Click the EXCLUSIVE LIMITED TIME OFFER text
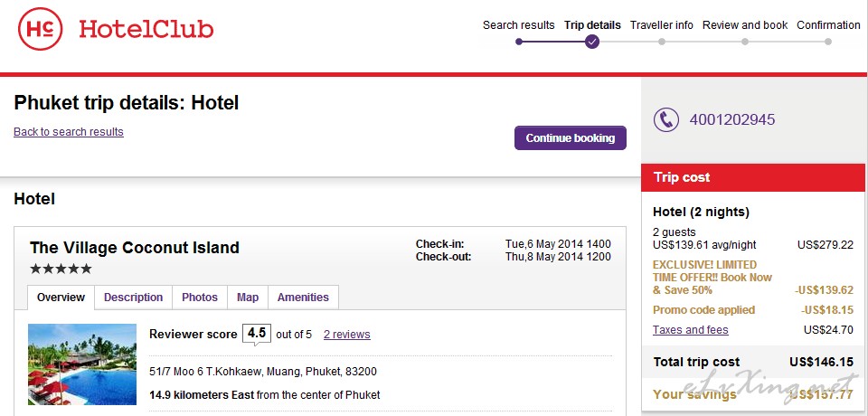The image size is (868, 416). click(712, 278)
